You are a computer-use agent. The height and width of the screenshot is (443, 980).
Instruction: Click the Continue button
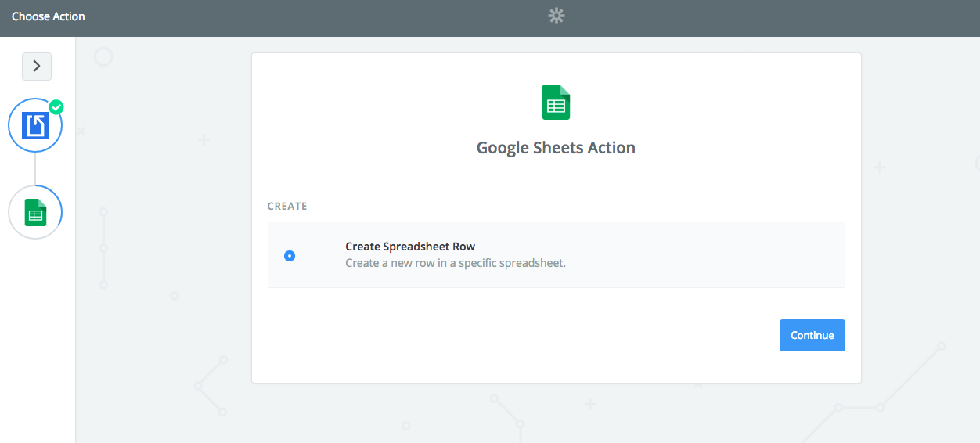(x=812, y=335)
